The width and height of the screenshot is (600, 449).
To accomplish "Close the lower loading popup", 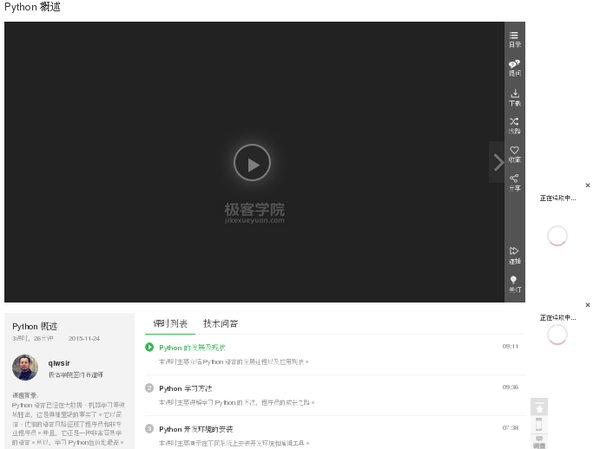I will (x=588, y=305).
